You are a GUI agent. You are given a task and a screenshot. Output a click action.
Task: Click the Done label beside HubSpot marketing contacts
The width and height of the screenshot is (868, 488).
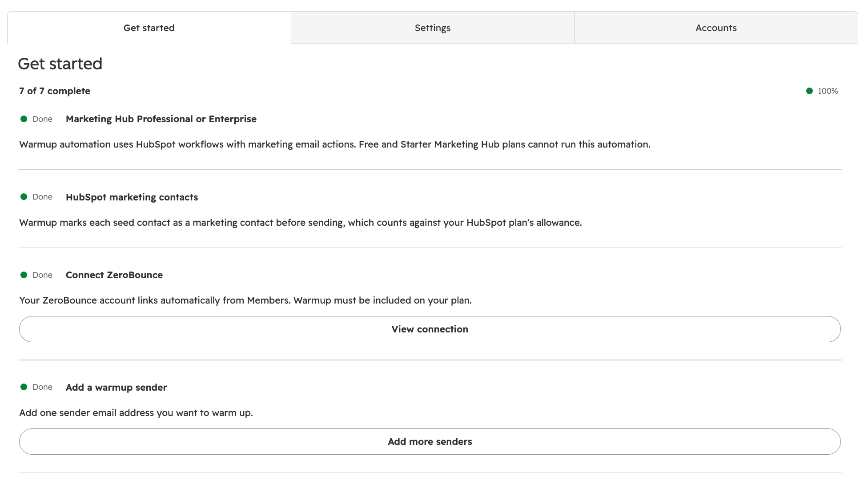[43, 197]
